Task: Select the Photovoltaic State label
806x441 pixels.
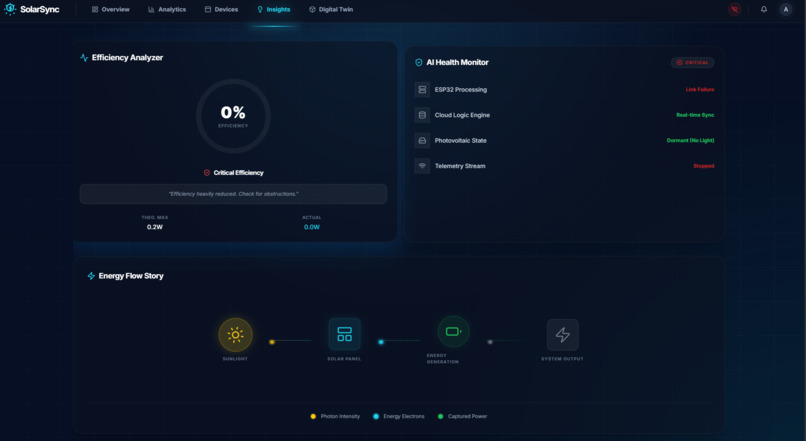Action: click(x=461, y=140)
